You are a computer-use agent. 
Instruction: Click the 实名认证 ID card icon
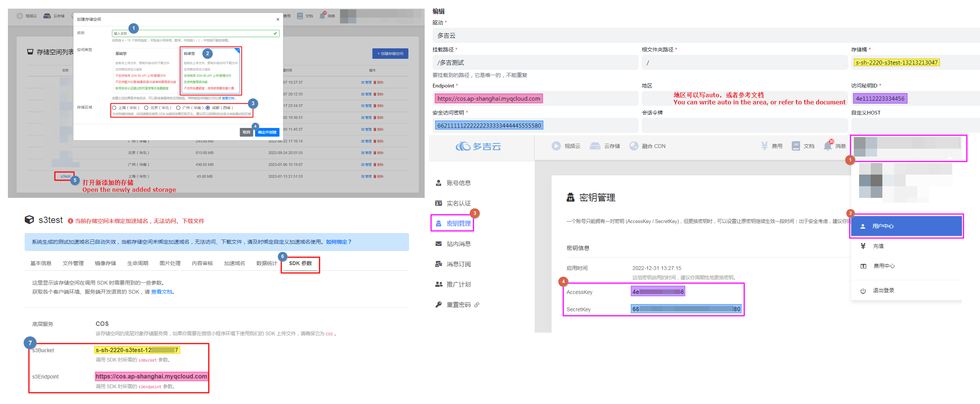pyautogui.click(x=439, y=203)
